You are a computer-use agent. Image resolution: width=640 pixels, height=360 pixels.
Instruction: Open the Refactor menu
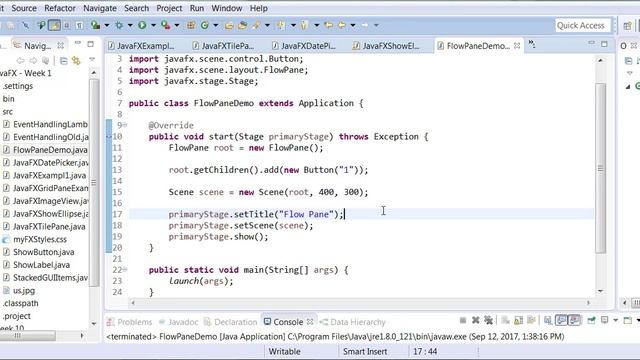60,8
